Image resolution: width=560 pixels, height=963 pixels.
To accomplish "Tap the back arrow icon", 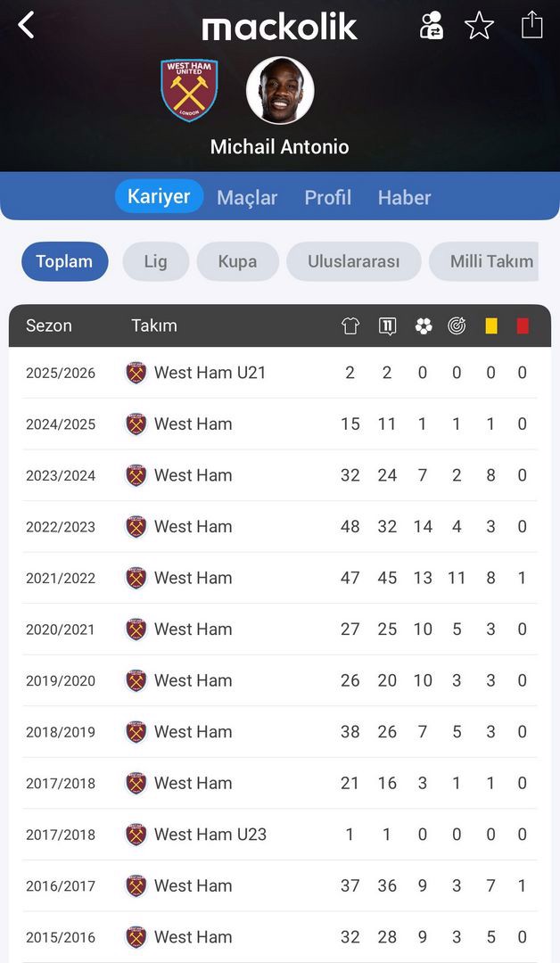I will tap(27, 25).
